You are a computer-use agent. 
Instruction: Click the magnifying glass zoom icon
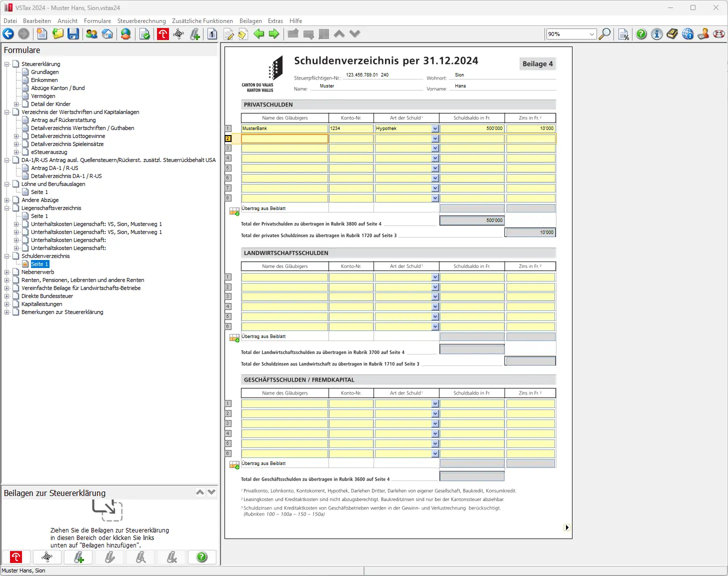coord(604,34)
